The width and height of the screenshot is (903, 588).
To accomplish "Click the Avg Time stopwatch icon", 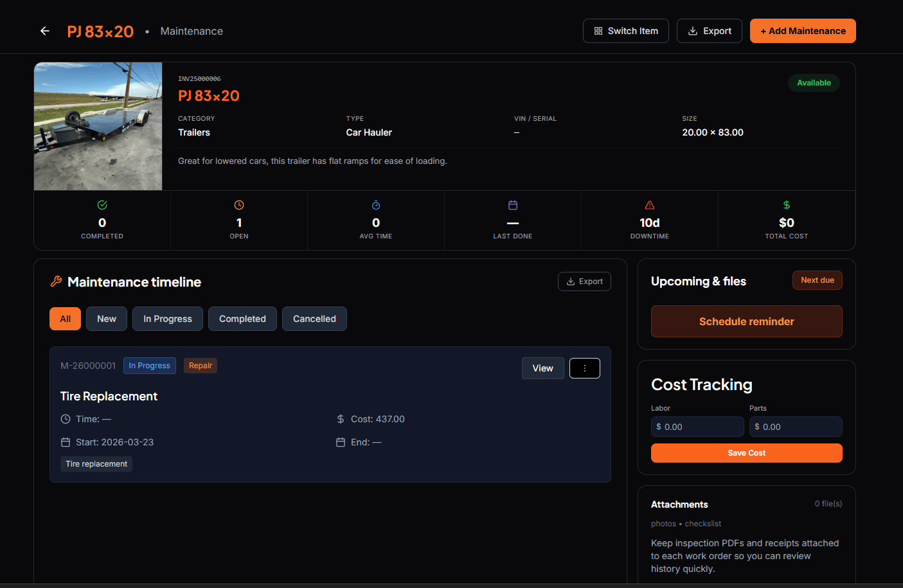I will pyautogui.click(x=375, y=204).
